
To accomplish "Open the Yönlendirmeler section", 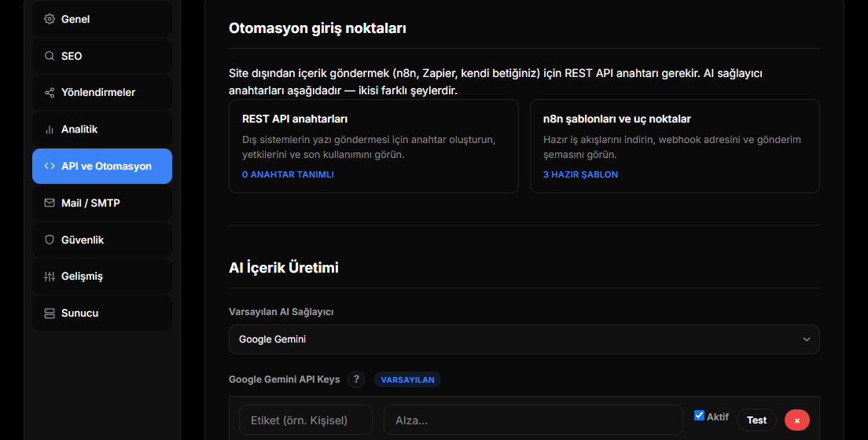I will 102,93.
